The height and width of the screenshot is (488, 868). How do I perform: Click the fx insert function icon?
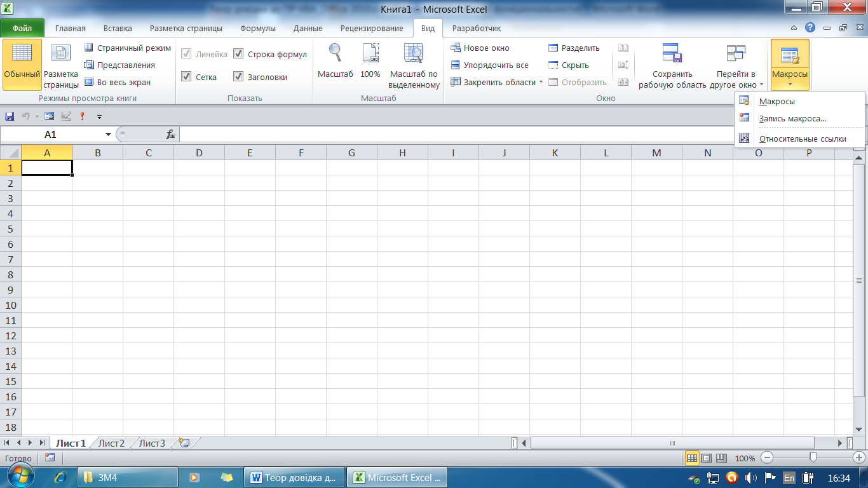(x=170, y=134)
